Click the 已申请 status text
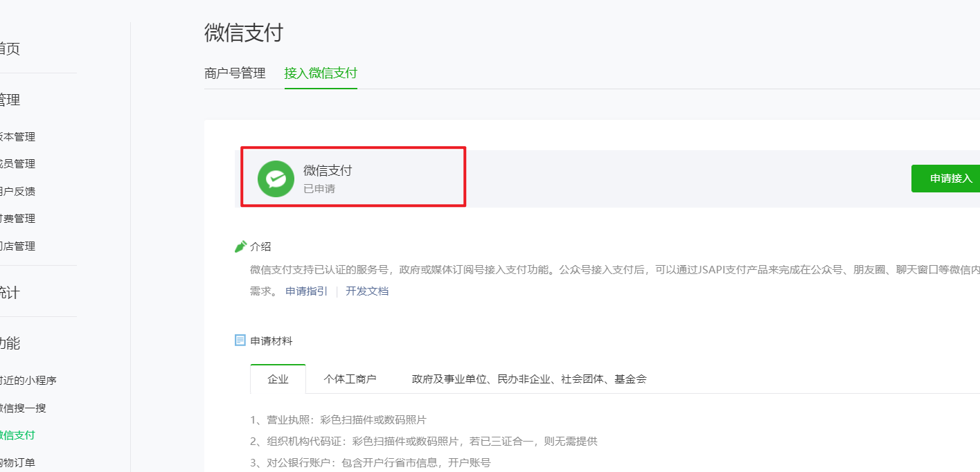980x472 pixels. click(319, 188)
